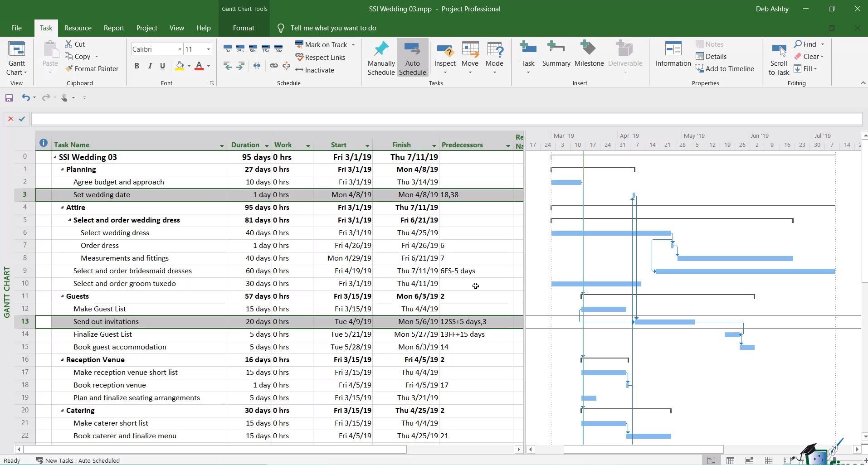868x465 pixels.
Task: Collapse the Planning summary task
Action: [63, 169]
